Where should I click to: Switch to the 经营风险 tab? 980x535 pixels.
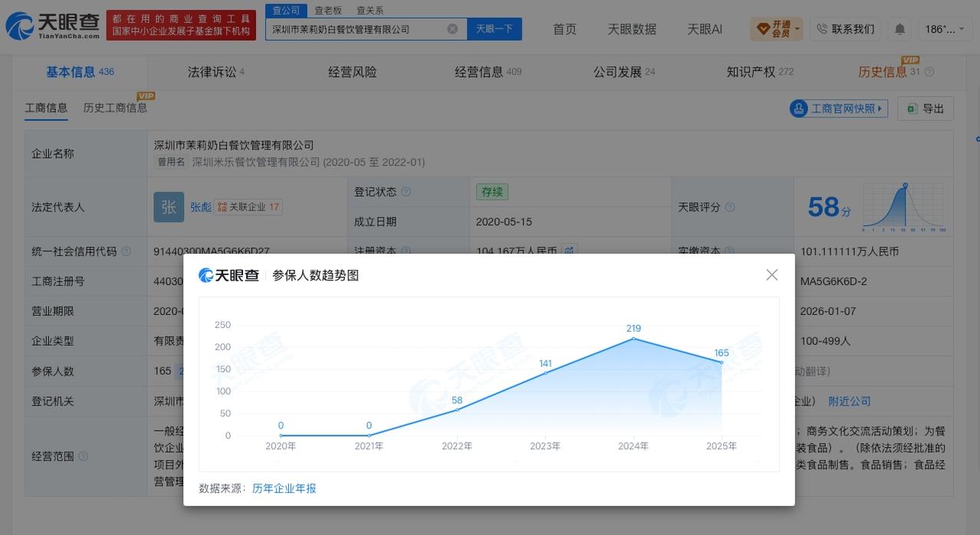coord(352,72)
